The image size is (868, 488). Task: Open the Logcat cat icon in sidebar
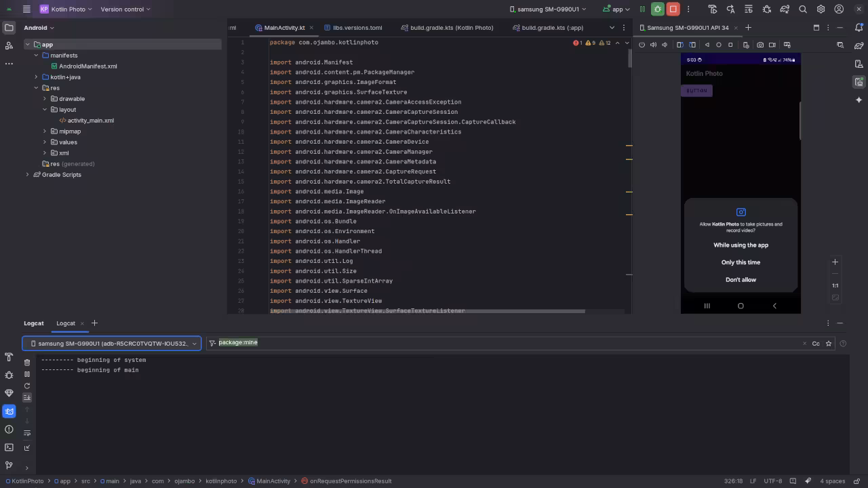click(x=9, y=411)
